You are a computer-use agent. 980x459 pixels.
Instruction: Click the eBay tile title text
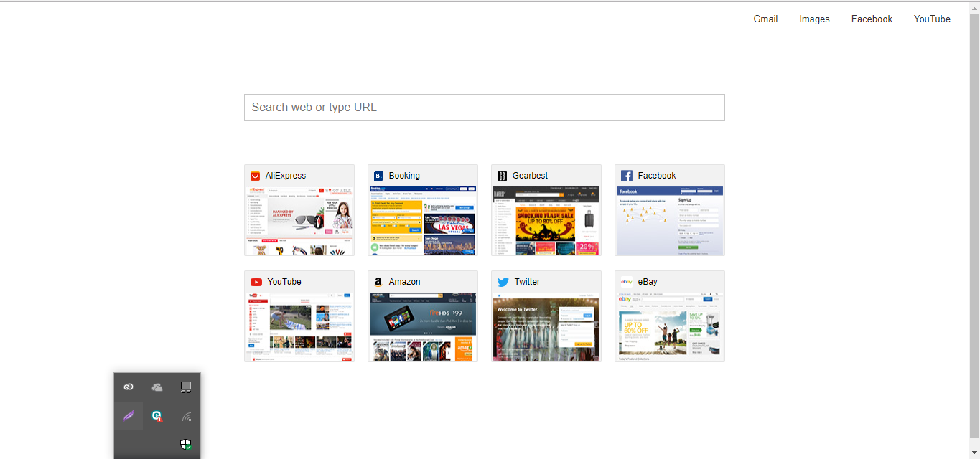[648, 282]
